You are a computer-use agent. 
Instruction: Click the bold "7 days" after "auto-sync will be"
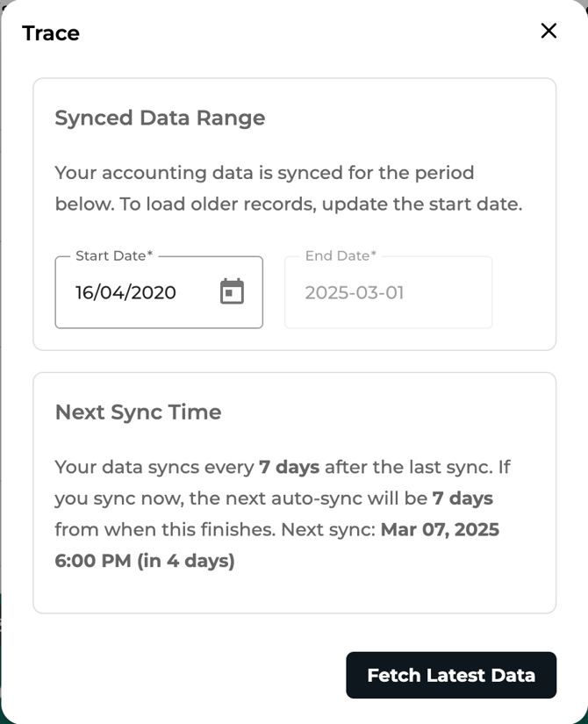(x=463, y=498)
